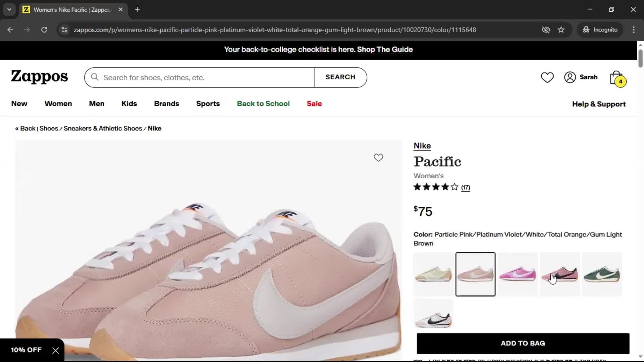Reload the page with refresh icon
This screenshot has height=362, width=644.
pos(44,30)
